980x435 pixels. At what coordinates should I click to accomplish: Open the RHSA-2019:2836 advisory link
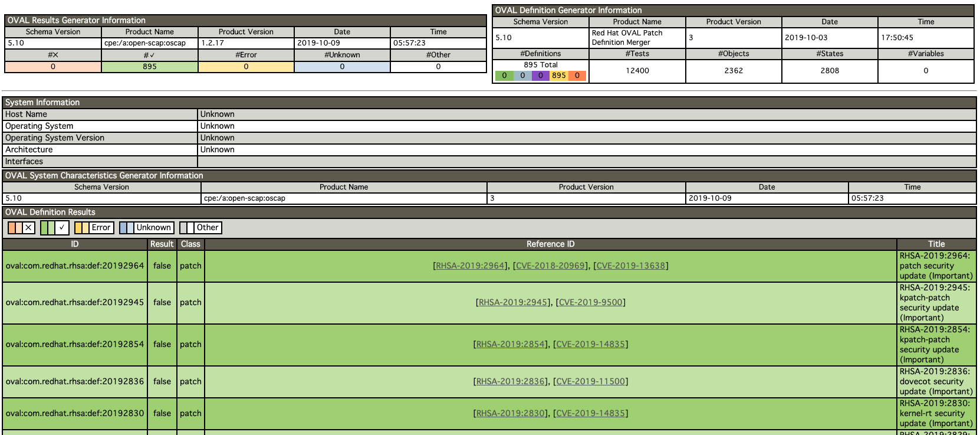click(511, 381)
